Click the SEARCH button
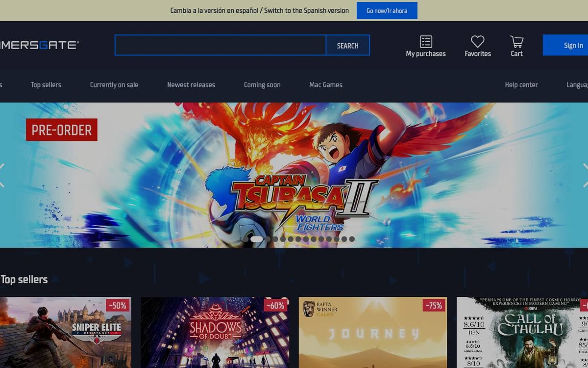The image size is (588, 368). pyautogui.click(x=347, y=45)
